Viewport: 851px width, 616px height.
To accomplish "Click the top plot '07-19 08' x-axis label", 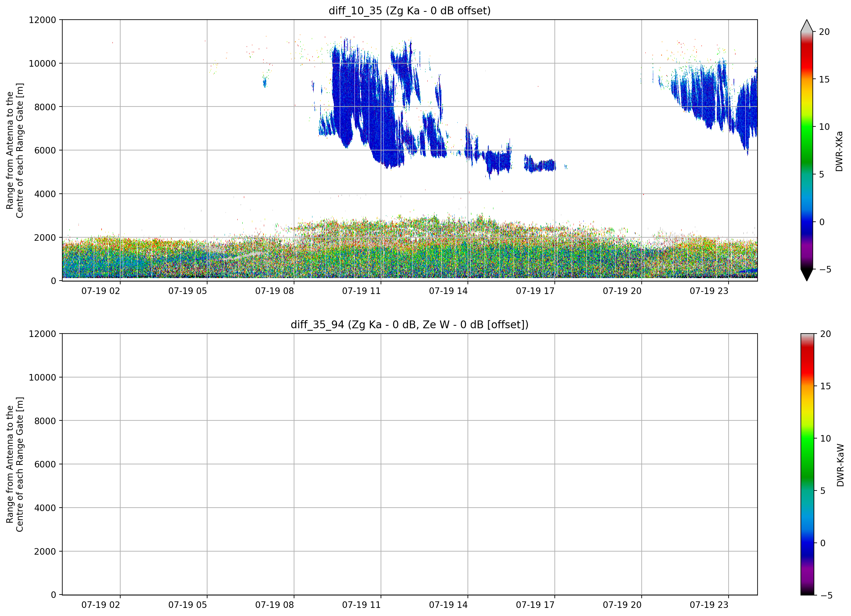I will pos(274,291).
